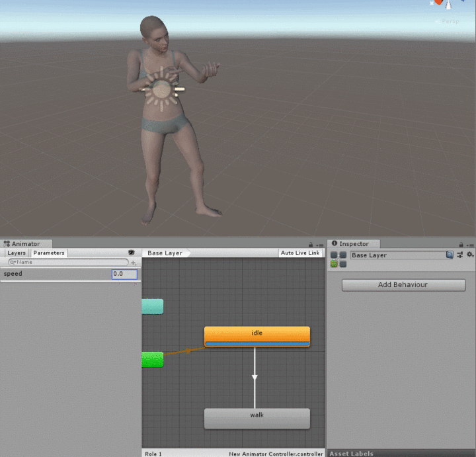Open the Inspector panel options menu
The height and width of the screenshot is (457, 476).
(470, 244)
